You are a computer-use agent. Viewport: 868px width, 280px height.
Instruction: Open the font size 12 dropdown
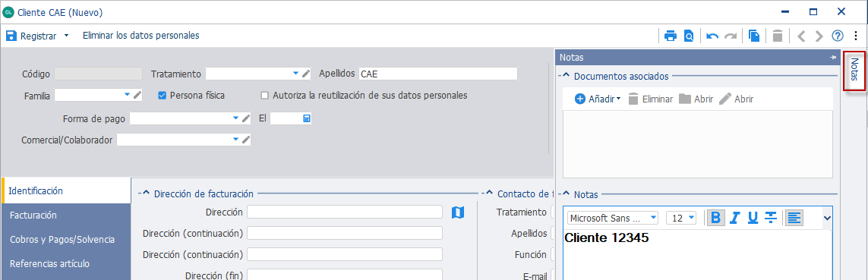[x=691, y=218]
